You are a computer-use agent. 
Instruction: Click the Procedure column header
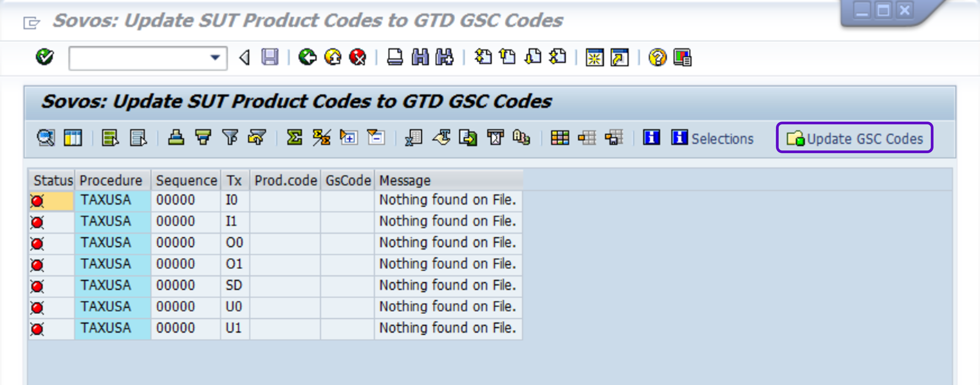click(x=111, y=180)
